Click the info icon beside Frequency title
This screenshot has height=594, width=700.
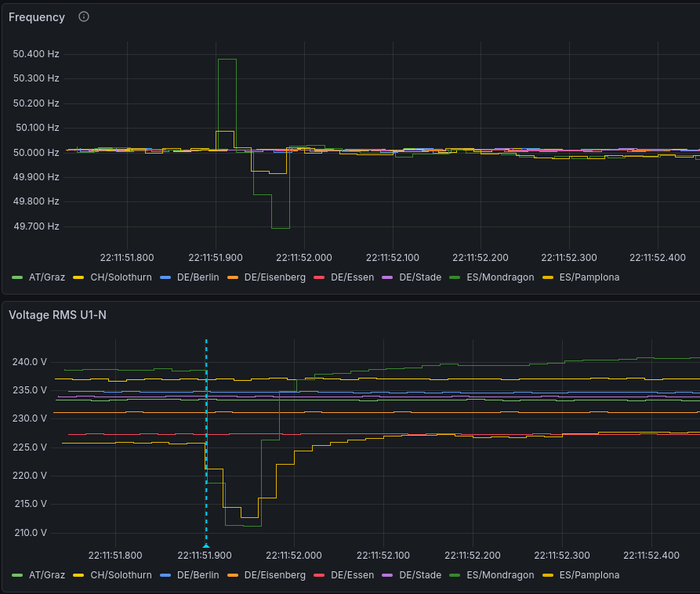(x=84, y=17)
